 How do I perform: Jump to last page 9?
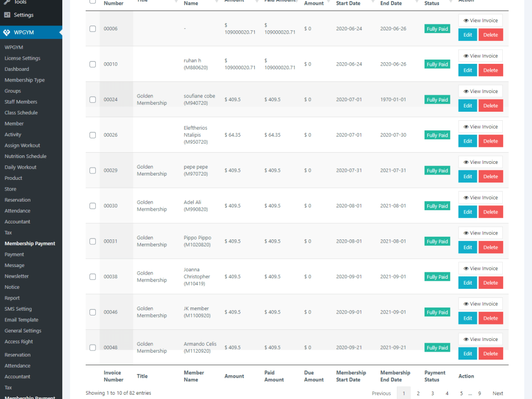(x=479, y=393)
